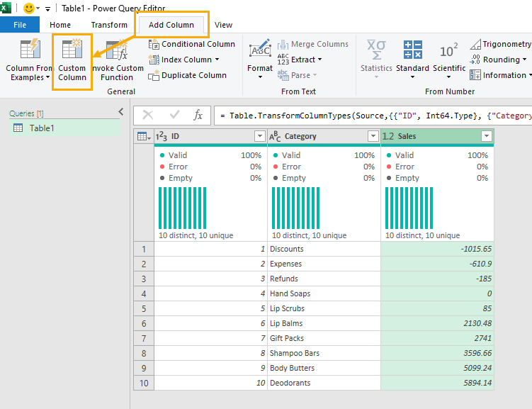Open the Category column filter dropdown
This screenshot has height=409, width=532.
tap(373, 136)
